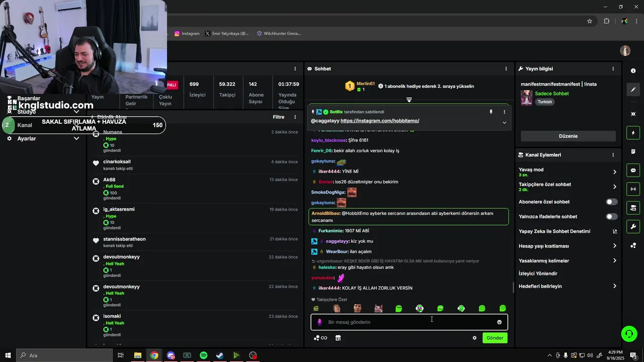
Task: Click İzleyici Yönlendir option
Action: [x=538, y=274]
